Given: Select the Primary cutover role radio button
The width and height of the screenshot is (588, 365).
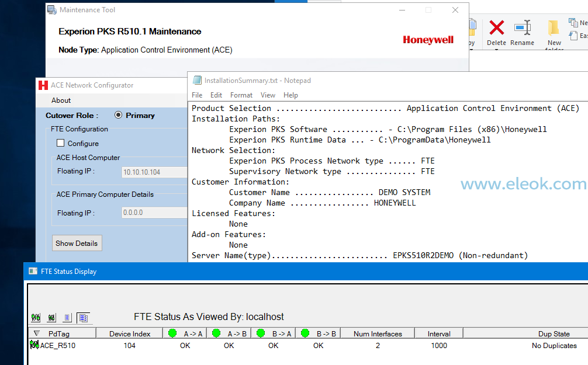Looking at the screenshot, I should tap(119, 115).
